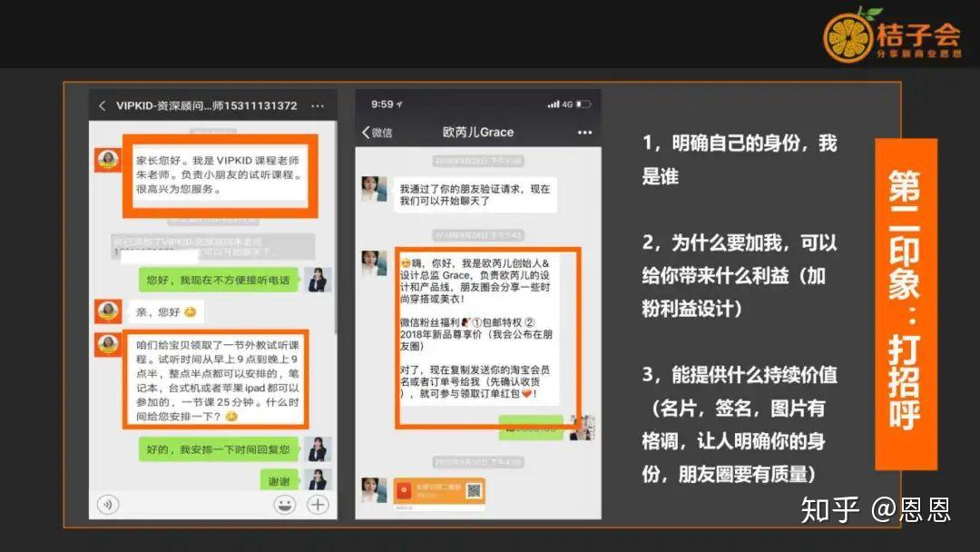Image resolution: width=980 pixels, height=552 pixels.
Task: Tap Grace avatar beside 嗨，你好 intro message
Action: point(375,263)
